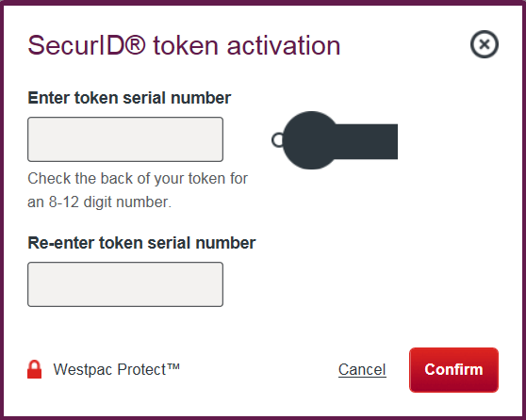This screenshot has width=526, height=420.
Task: Click the SecurID token illustration
Action: click(335, 140)
